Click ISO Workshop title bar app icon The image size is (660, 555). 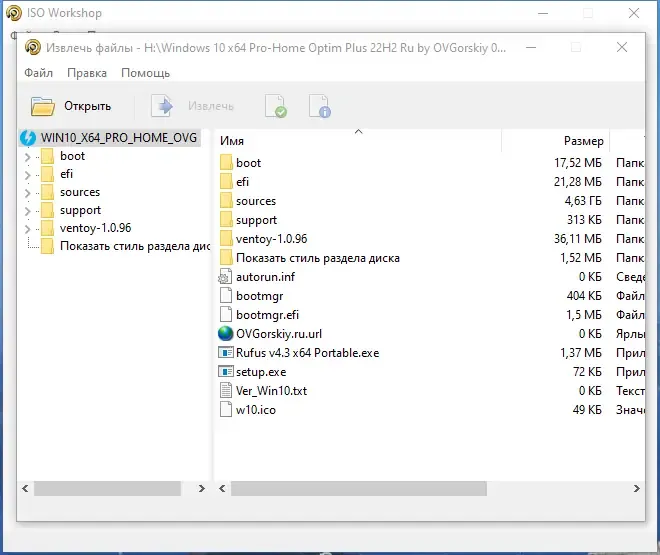click(x=14, y=13)
